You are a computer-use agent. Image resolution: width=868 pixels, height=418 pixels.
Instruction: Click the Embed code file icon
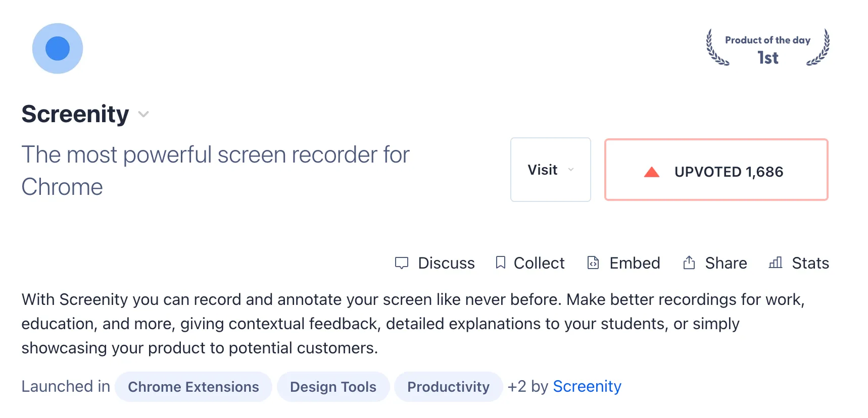(593, 263)
